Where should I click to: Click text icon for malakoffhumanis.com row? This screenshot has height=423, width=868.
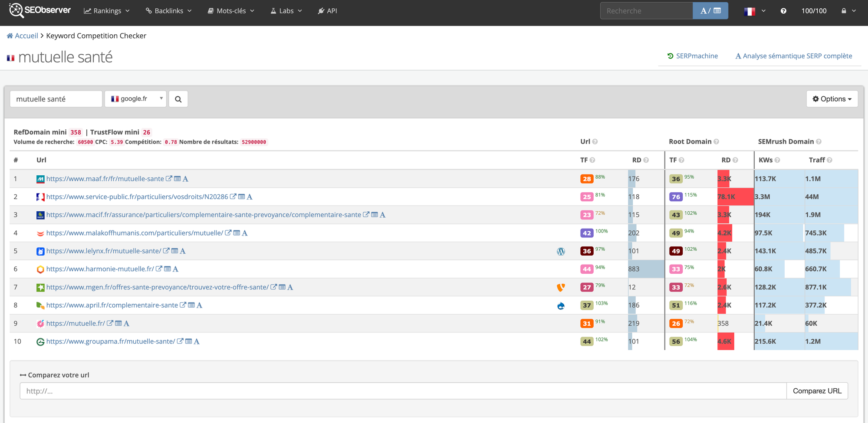tap(237, 233)
